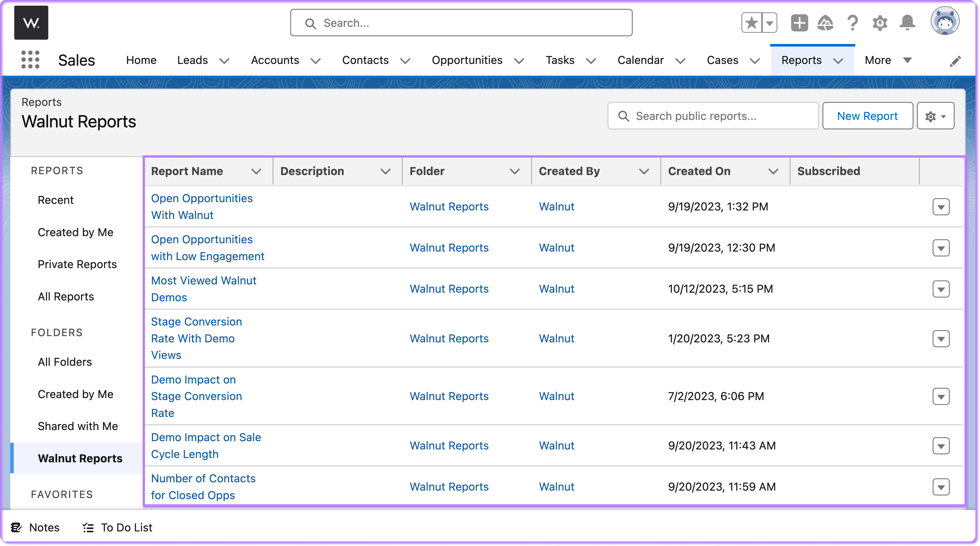Click the Notes utility bar icon

point(16,527)
